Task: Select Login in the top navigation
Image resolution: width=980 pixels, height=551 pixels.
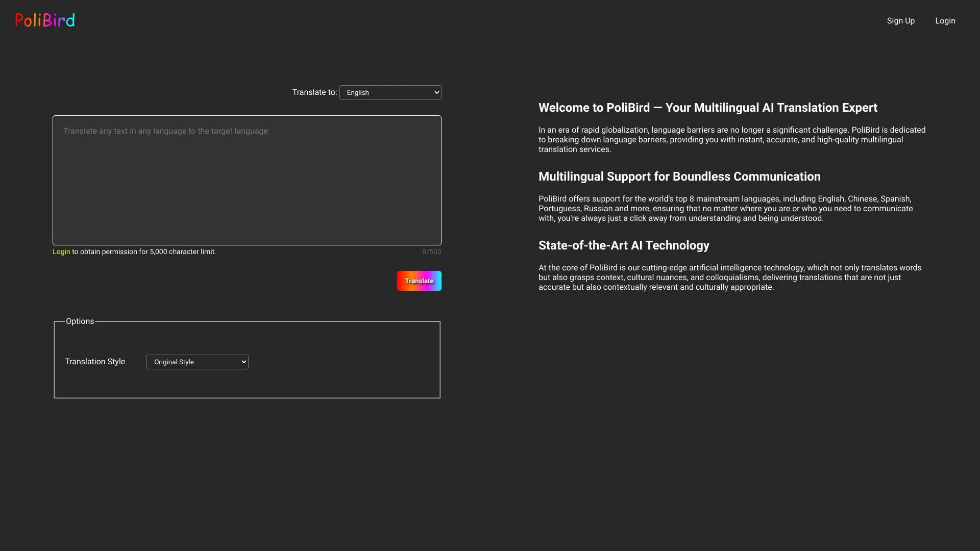Action: [x=945, y=21]
